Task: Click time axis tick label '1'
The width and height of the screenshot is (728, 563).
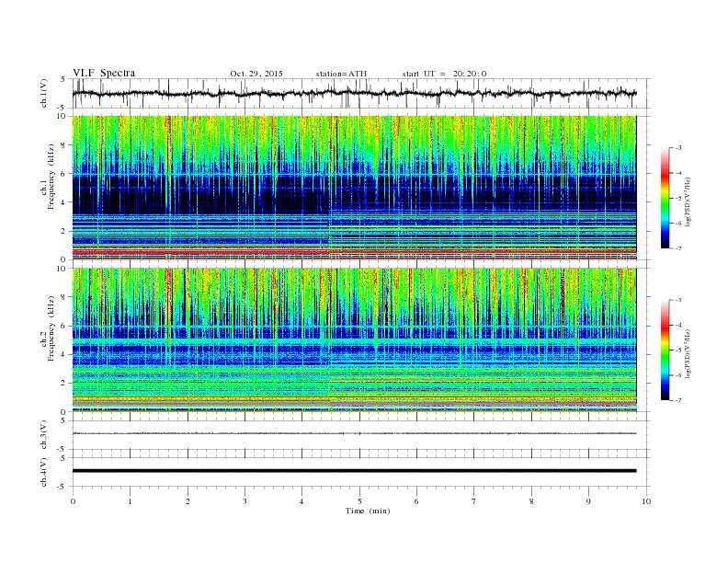Action: (x=130, y=501)
